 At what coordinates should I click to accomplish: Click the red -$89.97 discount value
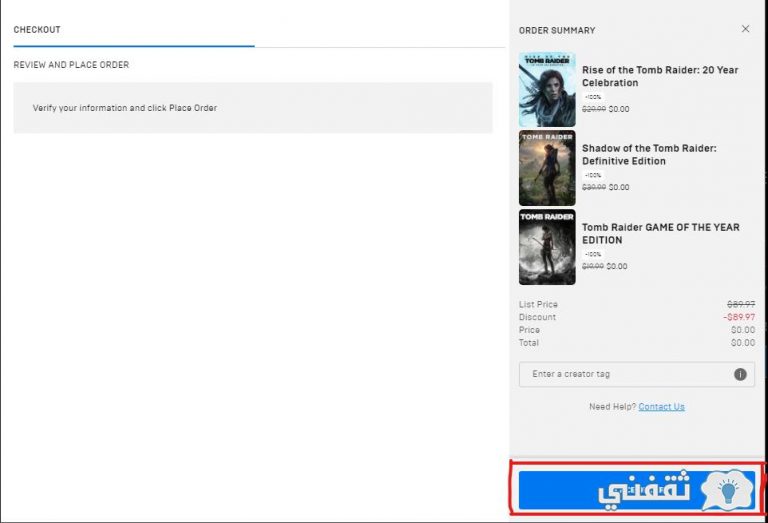click(739, 317)
